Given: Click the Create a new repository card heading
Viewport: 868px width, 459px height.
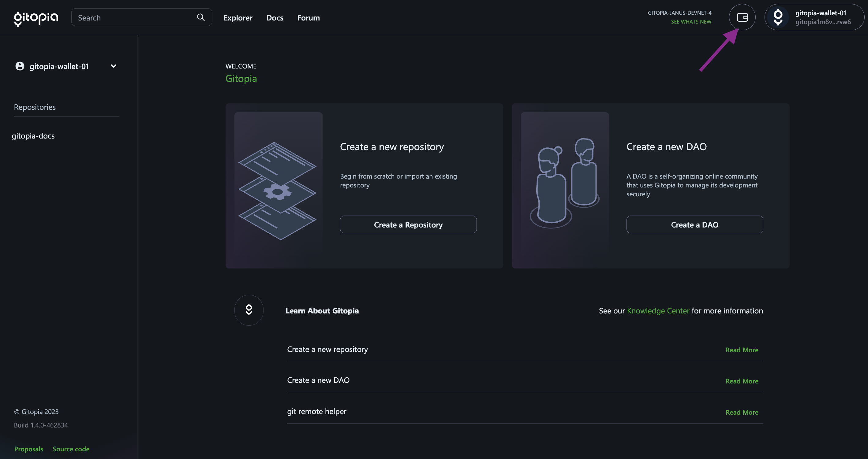Looking at the screenshot, I should (x=392, y=147).
